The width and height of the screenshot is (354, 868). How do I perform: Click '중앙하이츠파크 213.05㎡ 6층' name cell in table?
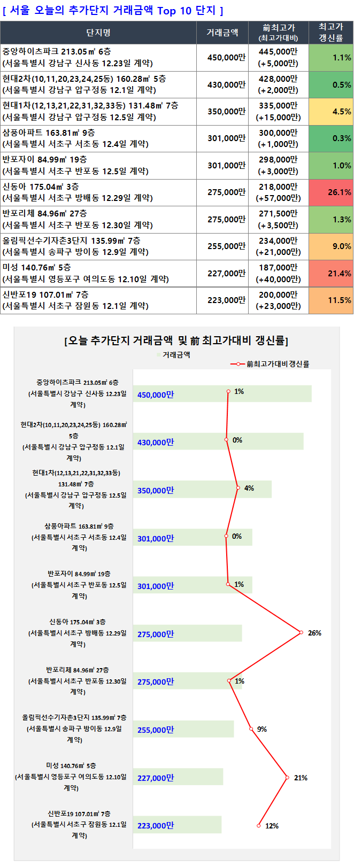pos(98,58)
